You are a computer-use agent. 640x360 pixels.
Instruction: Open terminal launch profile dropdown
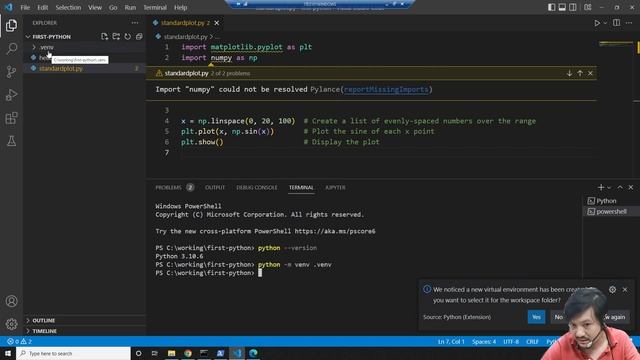(609, 187)
